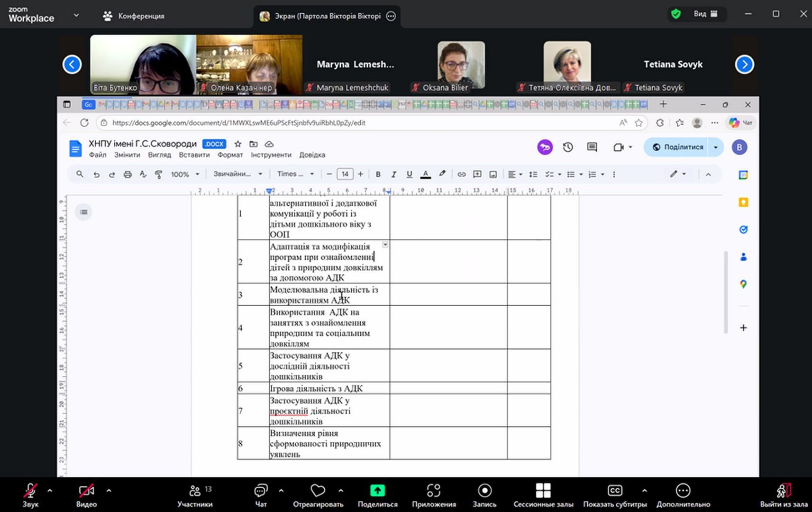The height and width of the screenshot is (512, 812).
Task: Click the green Share screen icon
Action: (377, 491)
